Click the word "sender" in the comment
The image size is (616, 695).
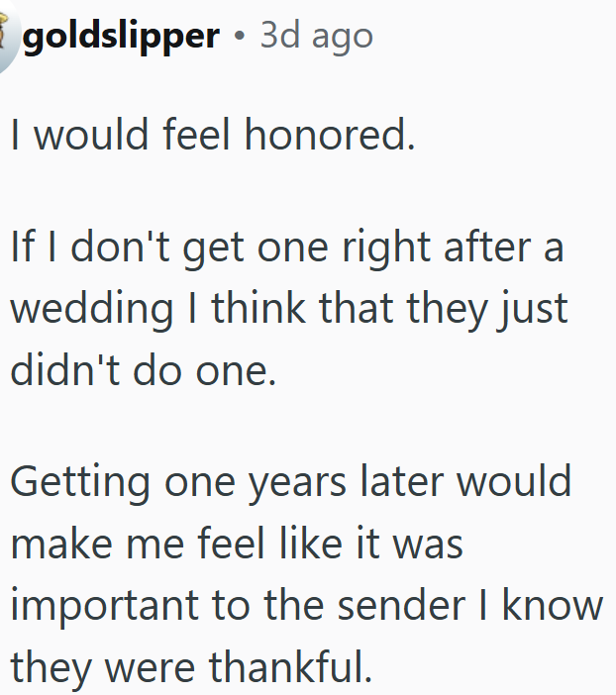(x=389, y=605)
